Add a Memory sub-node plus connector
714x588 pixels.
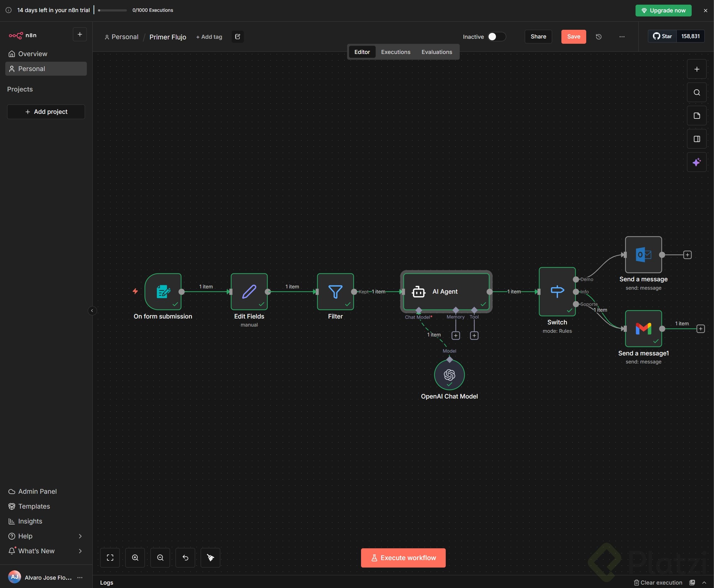pos(456,335)
